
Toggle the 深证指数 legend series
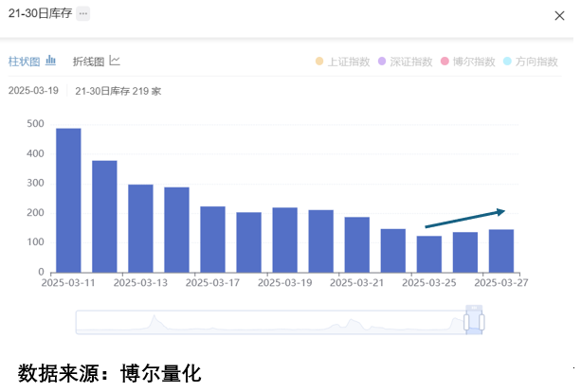click(x=405, y=62)
